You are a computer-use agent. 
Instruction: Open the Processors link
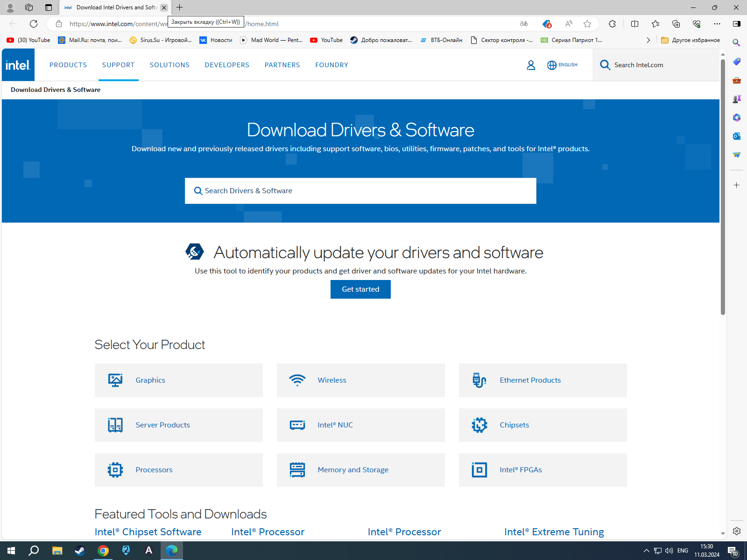click(x=154, y=470)
